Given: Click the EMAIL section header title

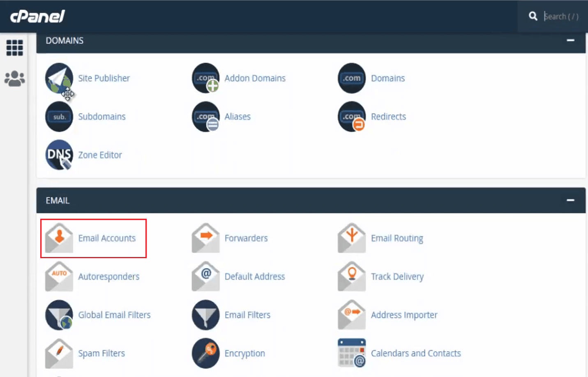Looking at the screenshot, I should (58, 201).
